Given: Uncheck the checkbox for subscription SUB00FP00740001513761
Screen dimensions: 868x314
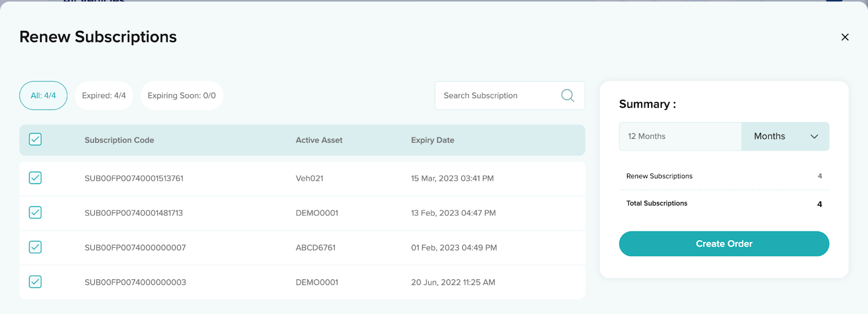Looking at the screenshot, I should (x=35, y=178).
